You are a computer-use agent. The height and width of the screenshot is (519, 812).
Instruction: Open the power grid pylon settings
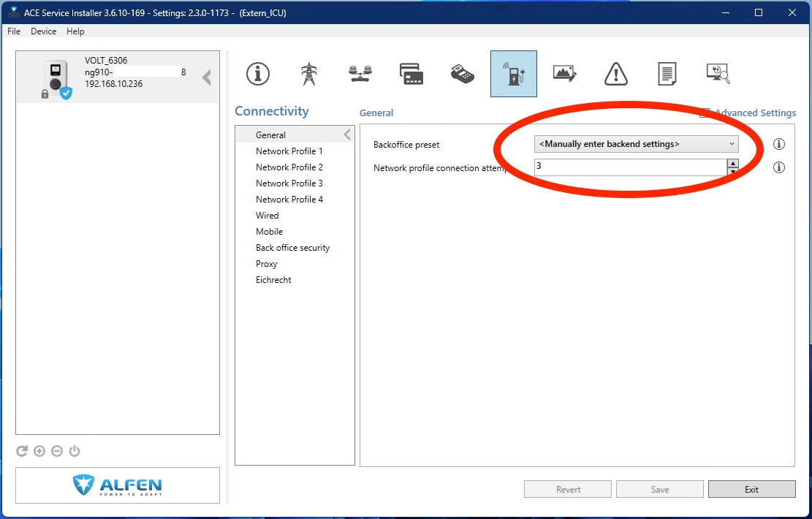click(x=309, y=74)
